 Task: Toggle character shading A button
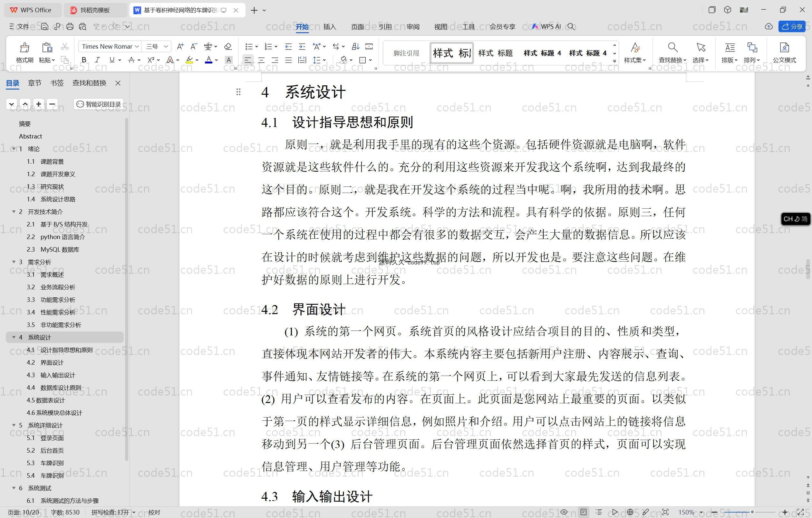(x=229, y=60)
